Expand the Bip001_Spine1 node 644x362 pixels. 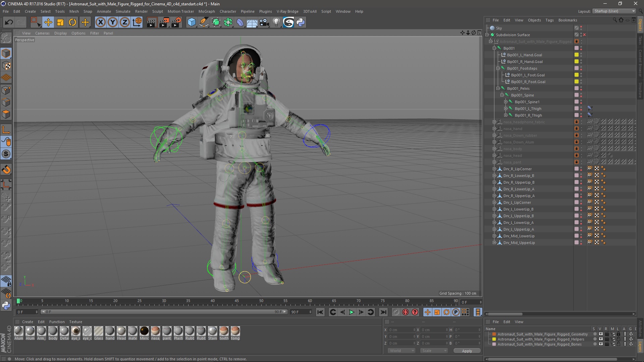pyautogui.click(x=506, y=102)
